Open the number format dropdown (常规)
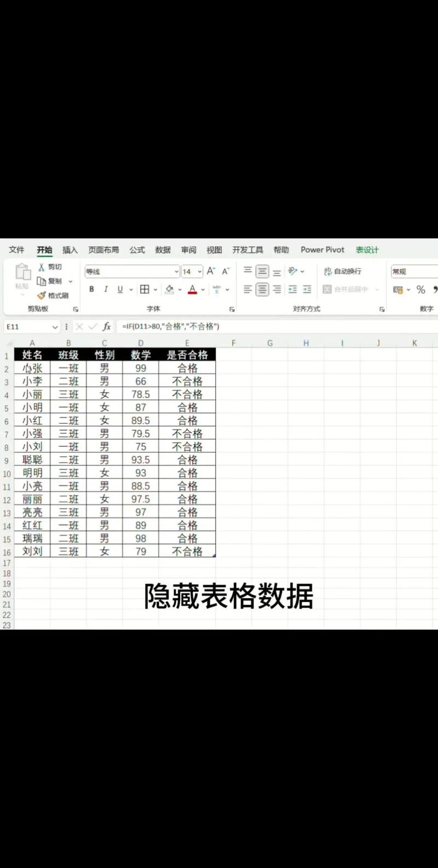 click(x=414, y=271)
